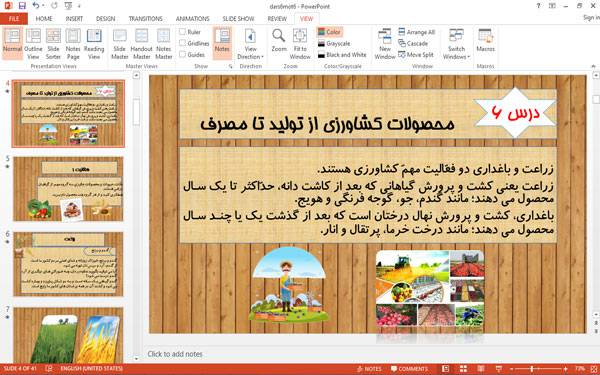This screenshot has height=375, width=600.
Task: Select slide 7 thumbnail
Action: click(x=68, y=334)
